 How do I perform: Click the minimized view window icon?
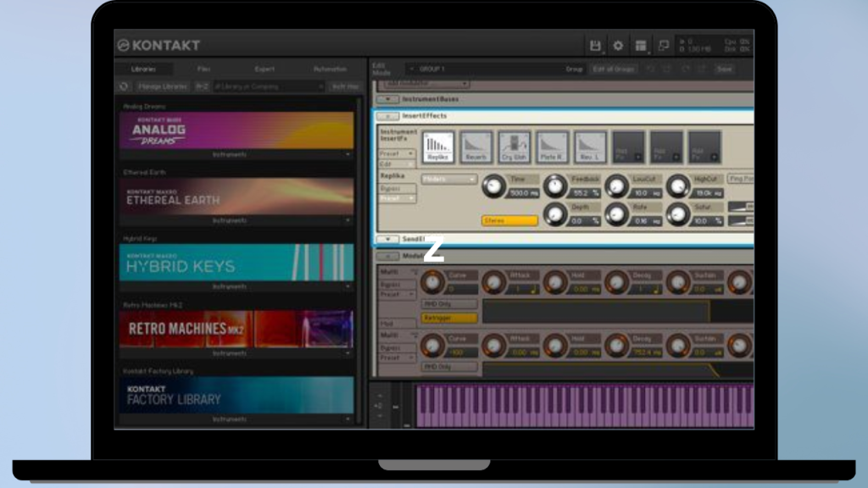click(663, 46)
